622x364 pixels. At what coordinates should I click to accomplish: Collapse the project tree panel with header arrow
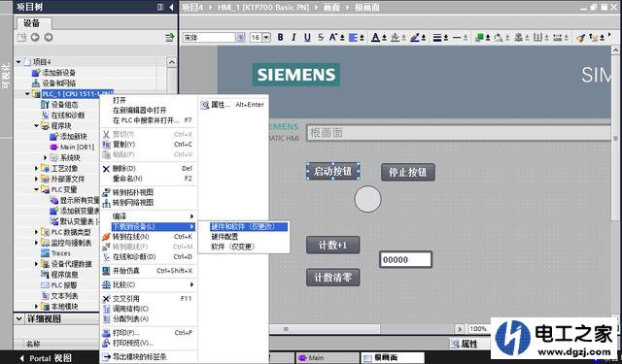(171, 7)
